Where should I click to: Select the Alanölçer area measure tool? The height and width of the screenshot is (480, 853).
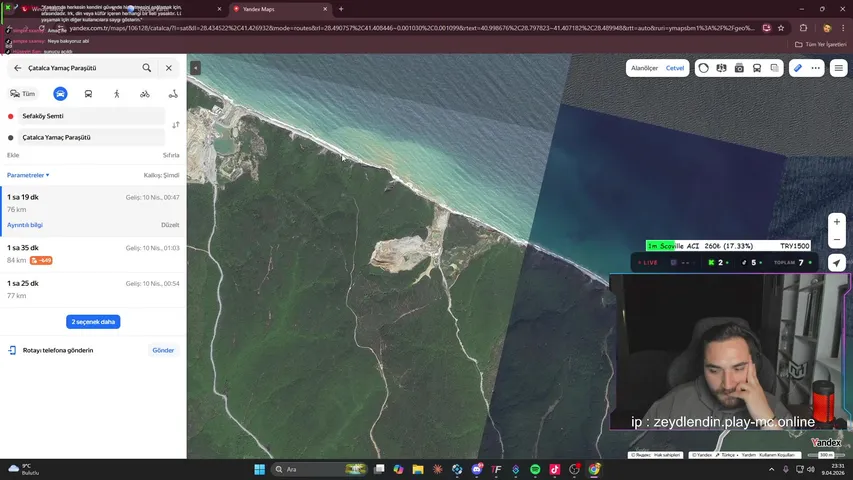(644, 68)
